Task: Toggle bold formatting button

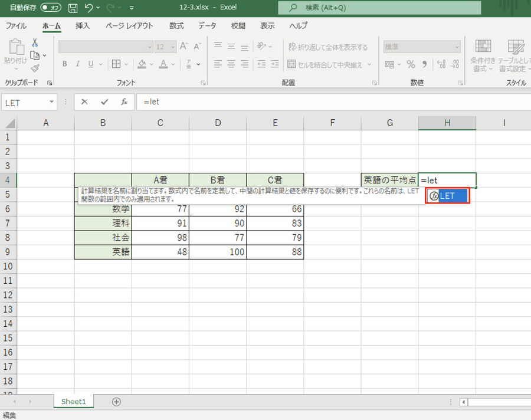Action: (65, 64)
